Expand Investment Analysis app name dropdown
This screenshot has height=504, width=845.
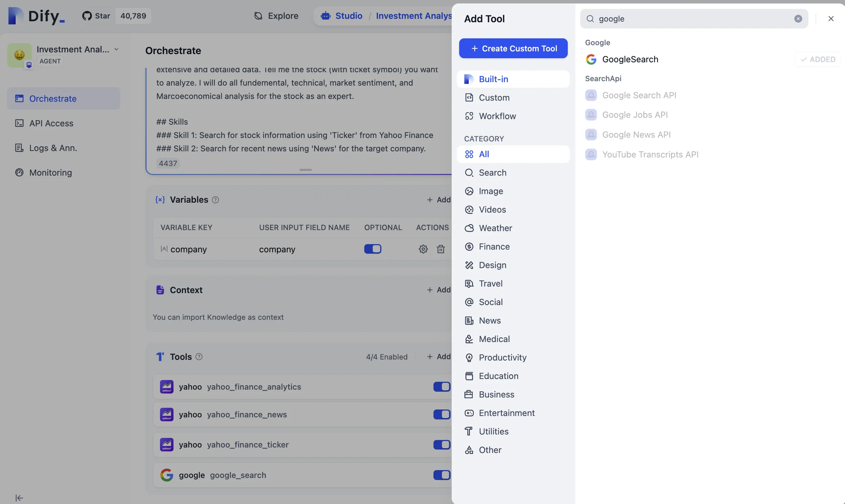117,49
